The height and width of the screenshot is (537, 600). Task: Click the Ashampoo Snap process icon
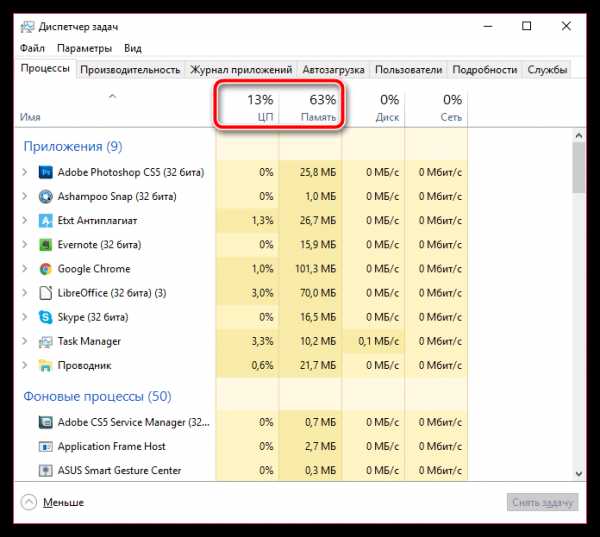point(46,197)
